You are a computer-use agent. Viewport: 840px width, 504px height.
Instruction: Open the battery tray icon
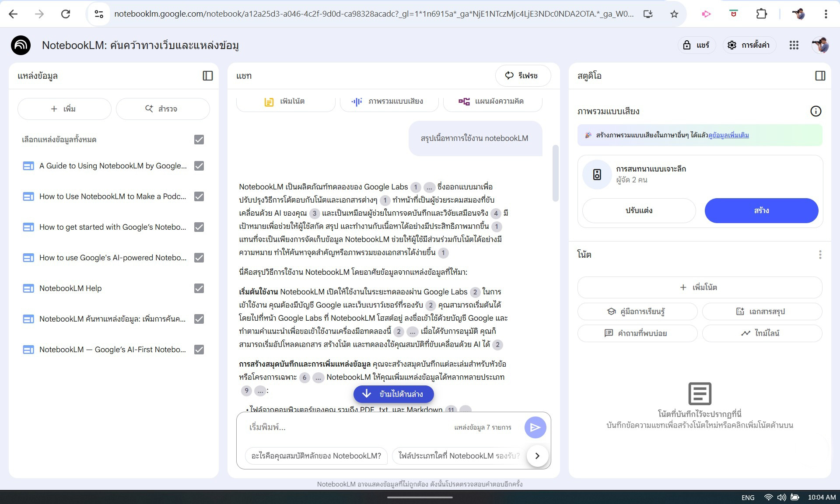click(x=795, y=497)
